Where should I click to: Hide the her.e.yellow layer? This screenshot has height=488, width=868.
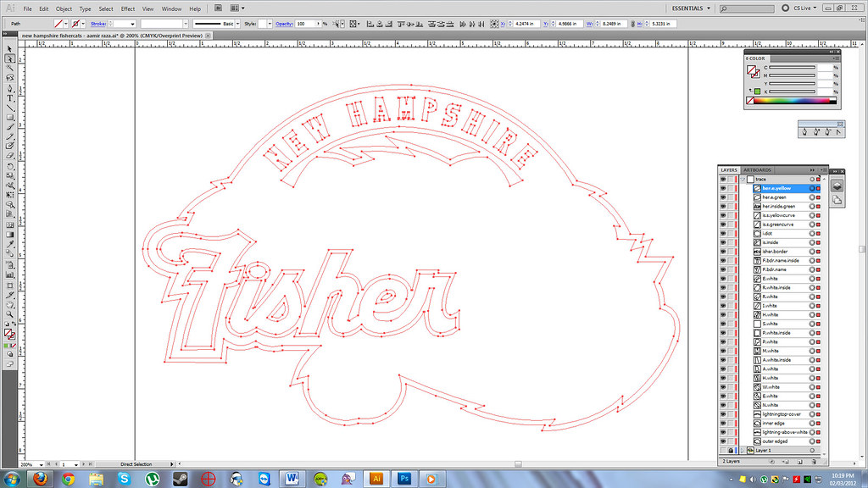pos(723,188)
